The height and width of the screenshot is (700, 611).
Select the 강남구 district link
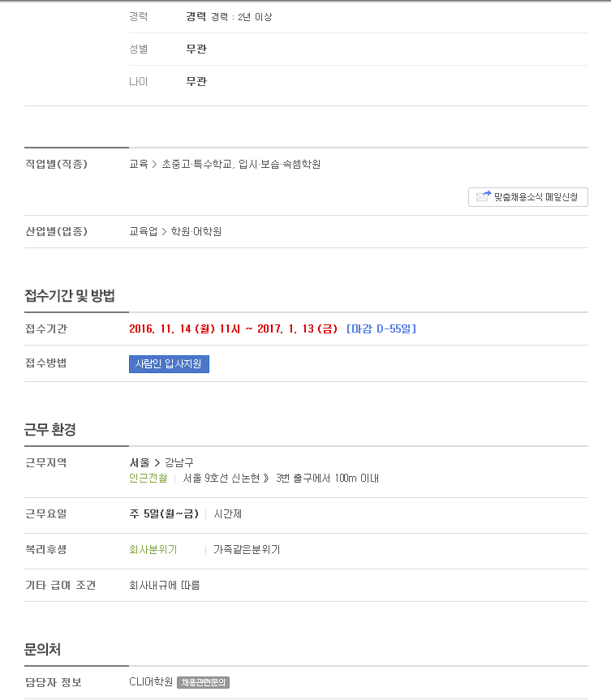(x=179, y=462)
